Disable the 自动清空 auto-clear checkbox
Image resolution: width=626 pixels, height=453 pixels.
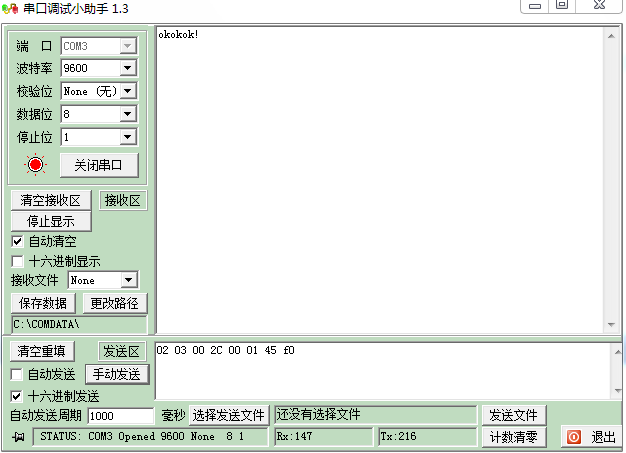pyautogui.click(x=17, y=241)
